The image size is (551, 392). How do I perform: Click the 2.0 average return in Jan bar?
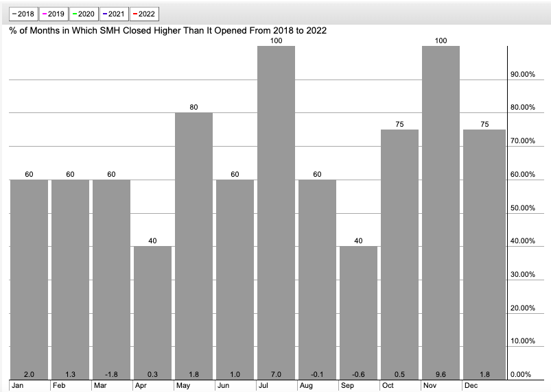click(x=29, y=374)
